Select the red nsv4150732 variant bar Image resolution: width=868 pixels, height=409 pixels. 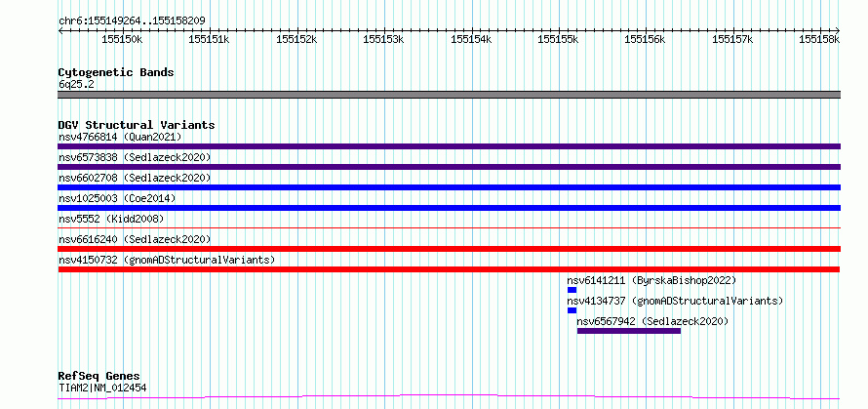(449, 269)
